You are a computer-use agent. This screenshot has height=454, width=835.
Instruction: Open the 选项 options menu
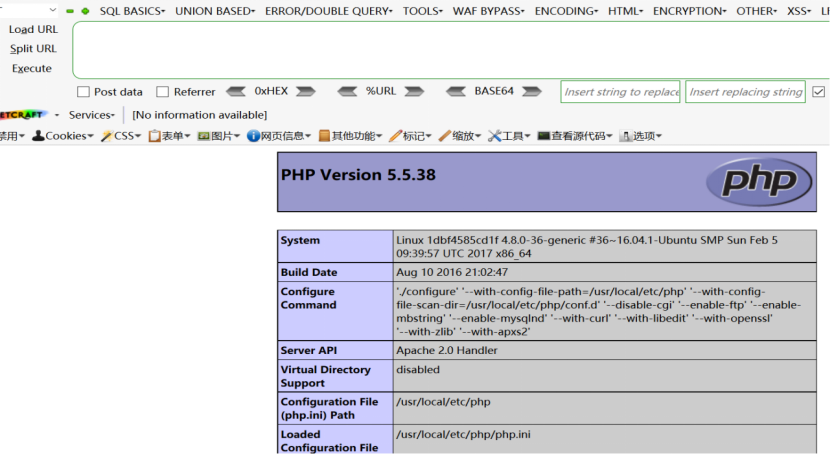coord(641,136)
